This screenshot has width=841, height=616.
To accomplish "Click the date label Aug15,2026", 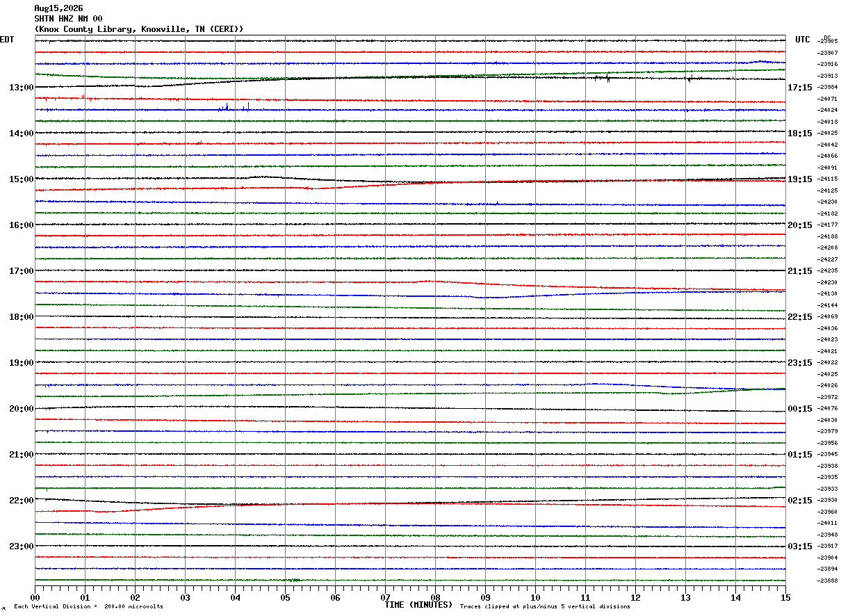I will tap(58, 8).
